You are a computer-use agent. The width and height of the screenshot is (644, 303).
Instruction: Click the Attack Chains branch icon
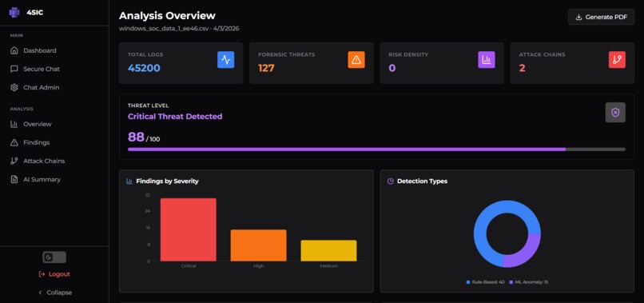point(14,161)
